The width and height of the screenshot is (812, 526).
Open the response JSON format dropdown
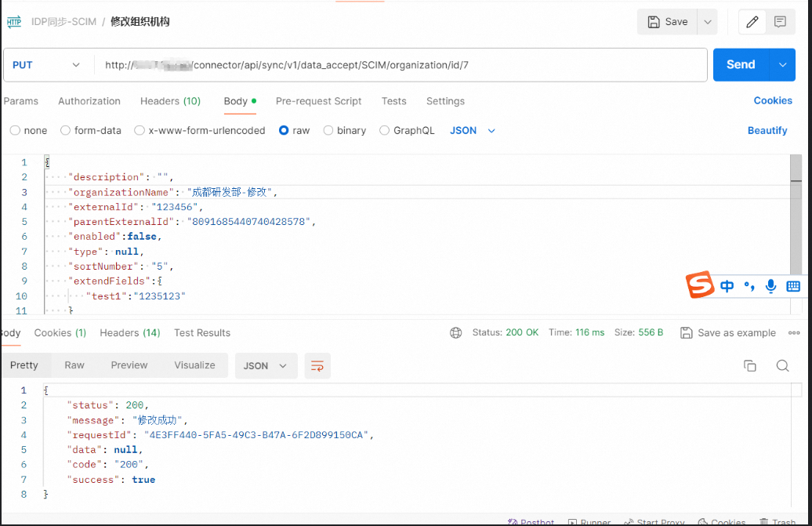(x=266, y=366)
